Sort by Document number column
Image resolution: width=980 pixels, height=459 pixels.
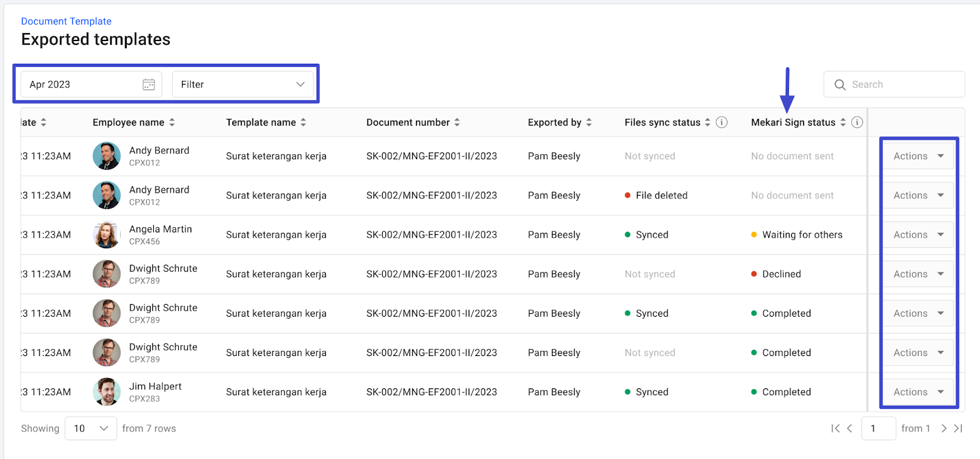[457, 123]
